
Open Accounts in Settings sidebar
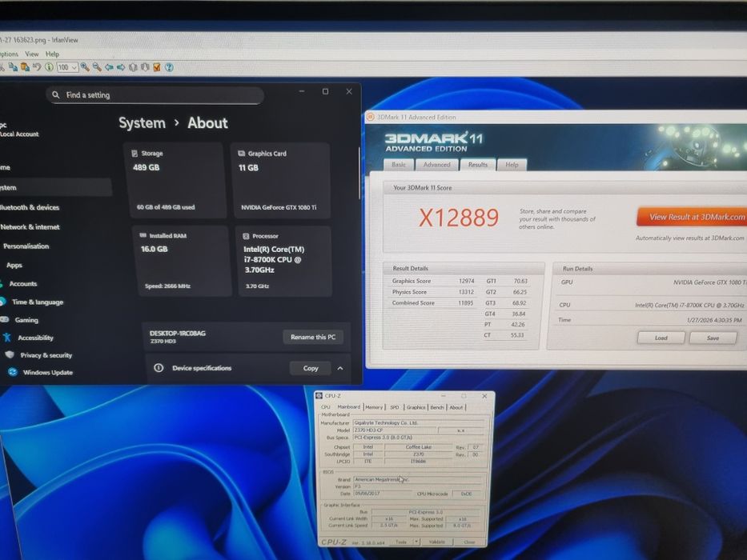point(23,283)
